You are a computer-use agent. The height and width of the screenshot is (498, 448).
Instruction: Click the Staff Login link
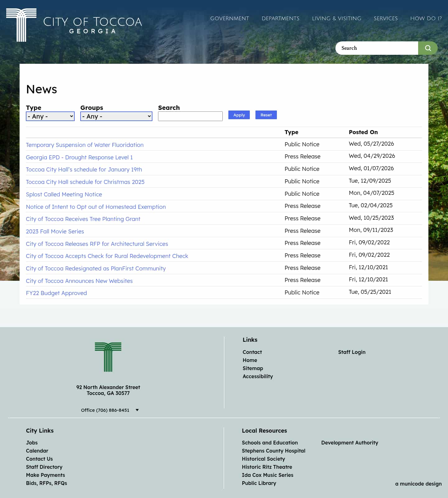click(352, 352)
